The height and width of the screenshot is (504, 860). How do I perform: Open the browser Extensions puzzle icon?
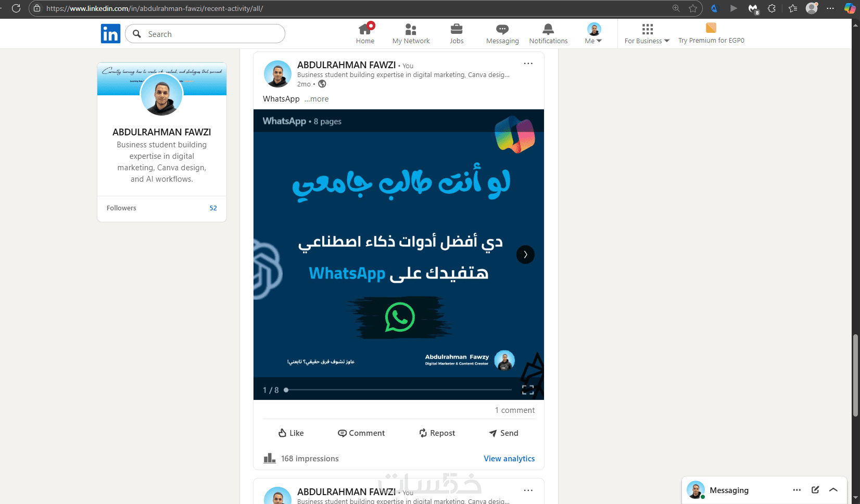point(772,8)
